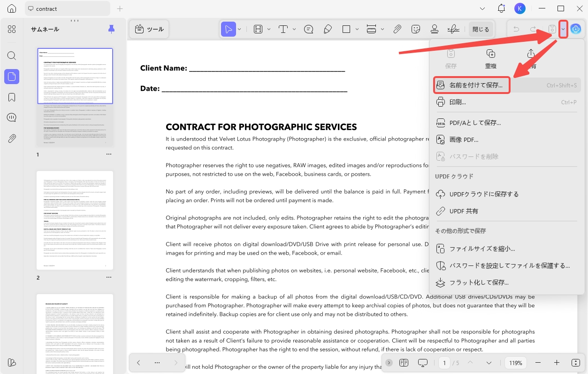Open the notifications bell
The height and width of the screenshot is (374, 588).
click(x=502, y=8)
